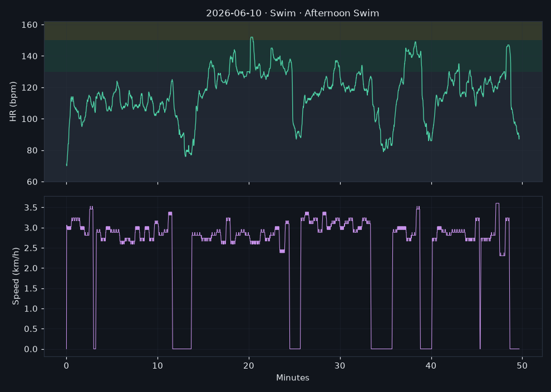Image resolution: width=551 pixels, height=392 pixels.
Task: Pick the 0 tick on Minutes axis
Action: coord(66,366)
